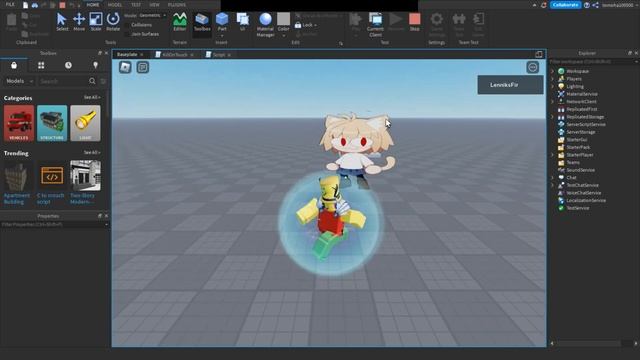Expand the StarterPlayer node
The height and width of the screenshot is (360, 640).
point(553,155)
